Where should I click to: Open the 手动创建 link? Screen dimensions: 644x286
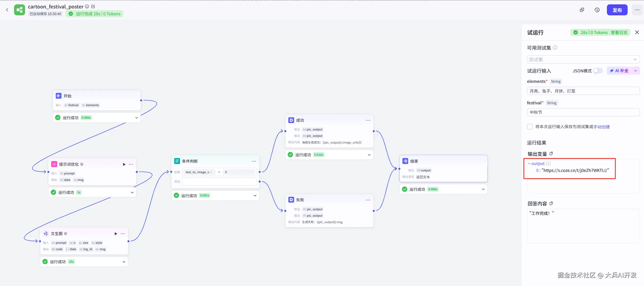[602, 127]
